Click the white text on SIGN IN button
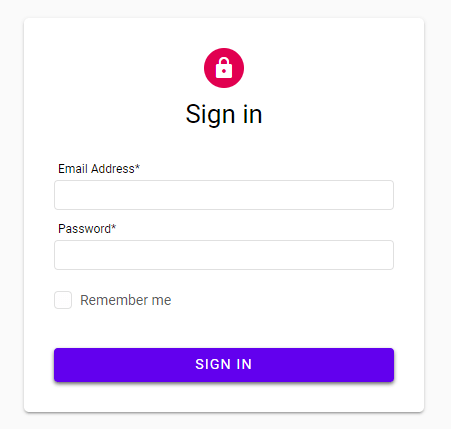 click(x=224, y=364)
